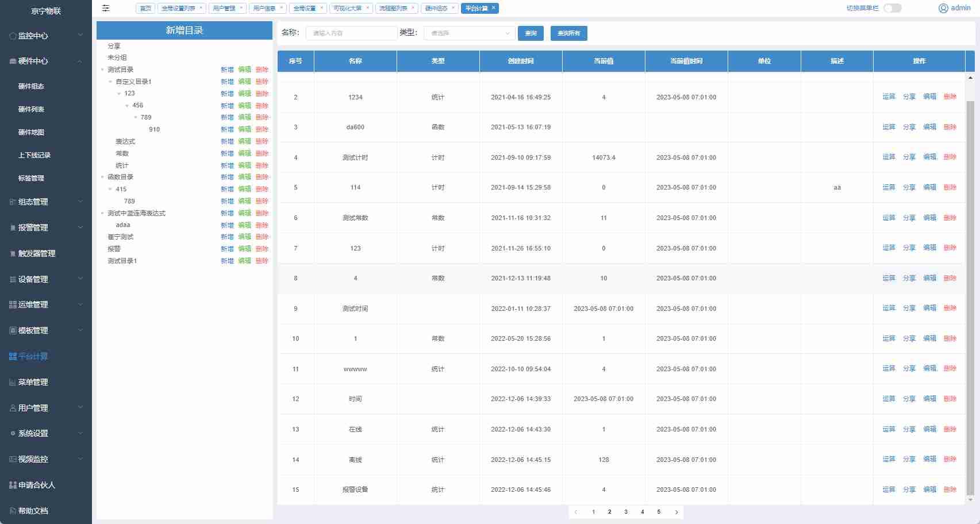Collapse the 测试目录 tree node arrow
980x524 pixels.
[102, 70]
